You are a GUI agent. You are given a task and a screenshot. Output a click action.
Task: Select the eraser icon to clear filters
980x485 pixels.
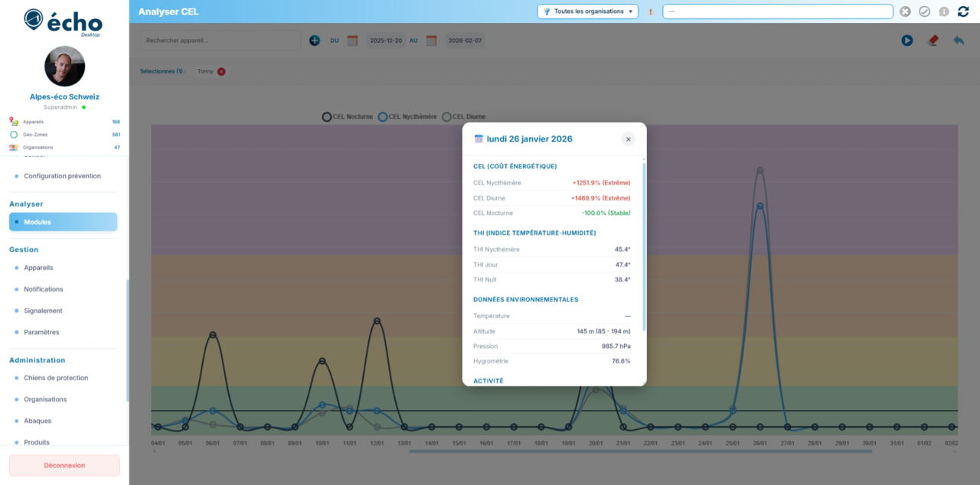pos(933,40)
